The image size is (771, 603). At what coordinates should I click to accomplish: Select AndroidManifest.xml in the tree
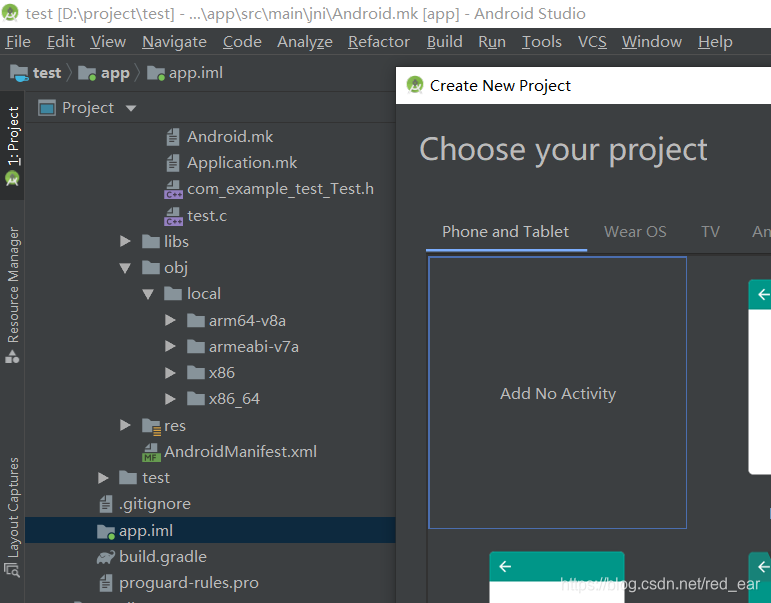coord(240,452)
